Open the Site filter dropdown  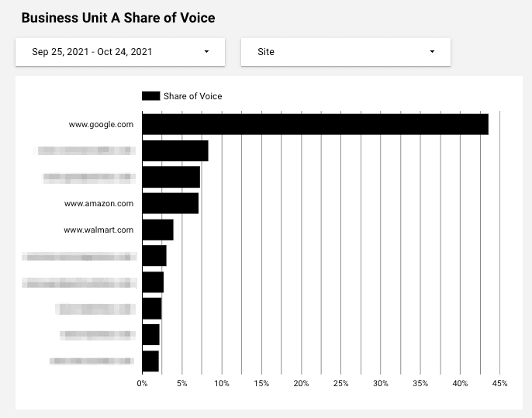coord(345,52)
